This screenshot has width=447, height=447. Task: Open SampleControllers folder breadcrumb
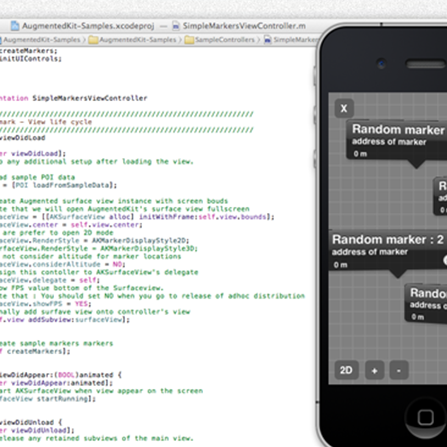tap(220, 40)
